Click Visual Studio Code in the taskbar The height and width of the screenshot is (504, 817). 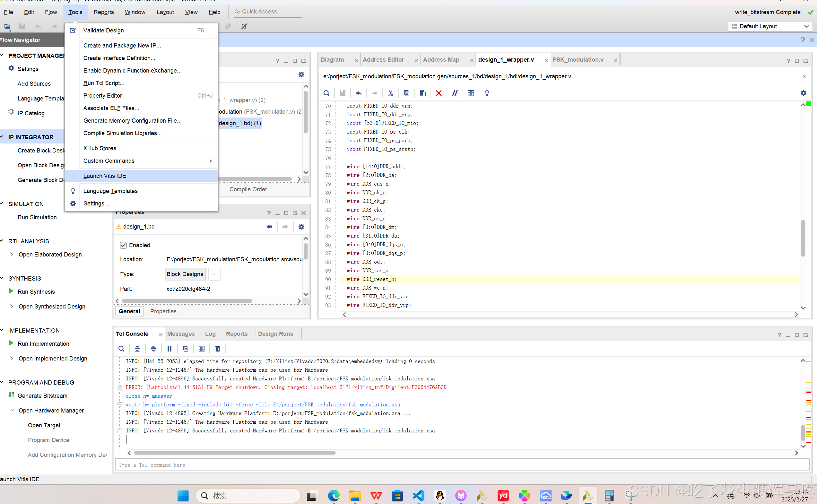[418, 496]
